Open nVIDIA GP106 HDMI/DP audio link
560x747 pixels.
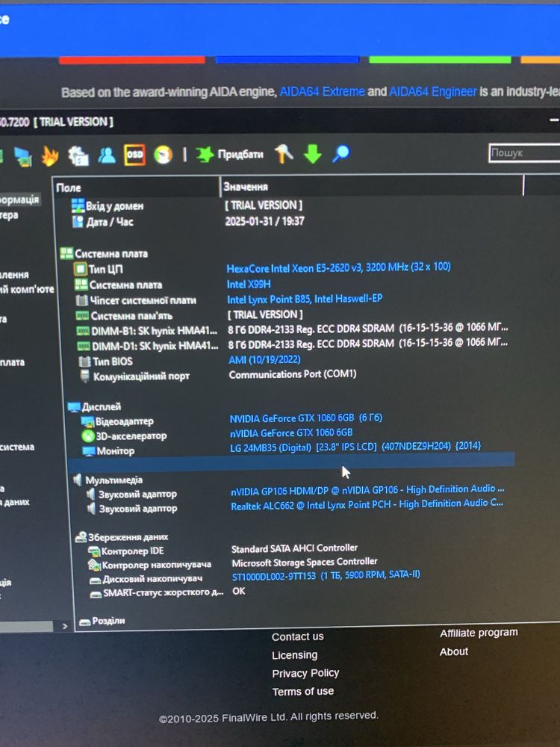tap(367, 489)
